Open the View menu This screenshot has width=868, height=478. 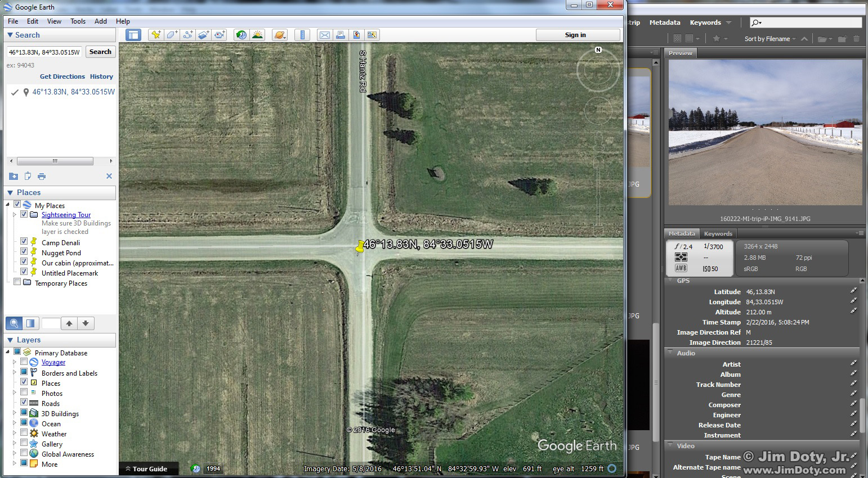(54, 21)
